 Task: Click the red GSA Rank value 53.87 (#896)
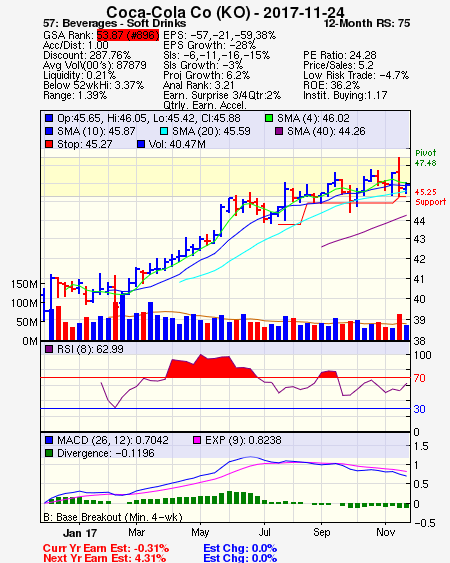(128, 35)
